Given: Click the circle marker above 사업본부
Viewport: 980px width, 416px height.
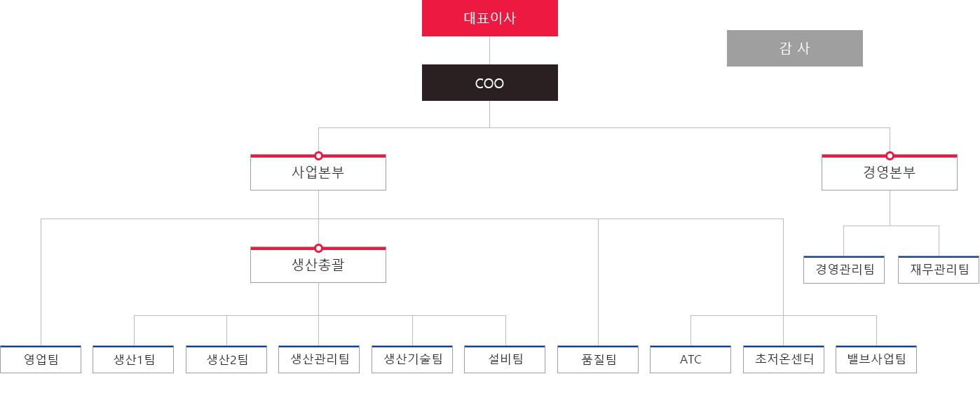Looking at the screenshot, I should tap(318, 155).
